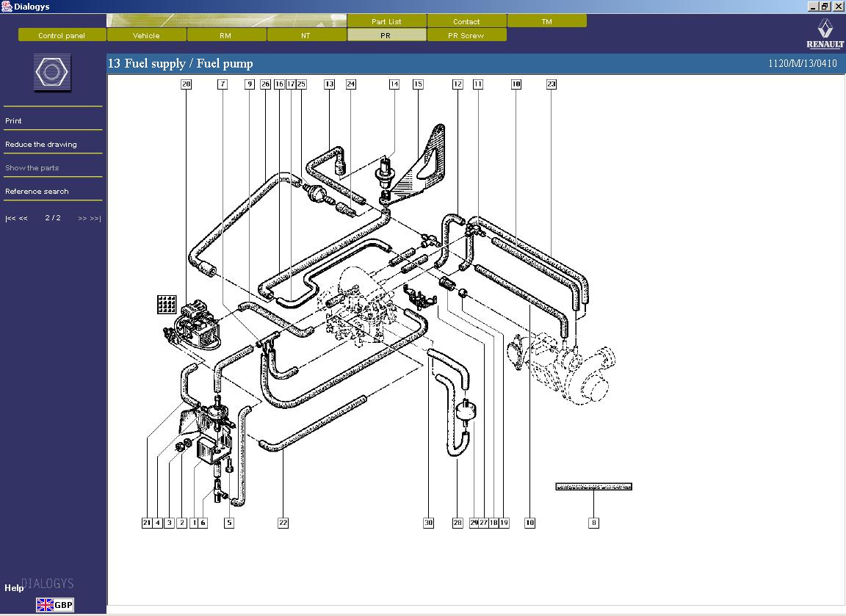
Task: Select part callout 26 in diagram
Action: pos(265,84)
